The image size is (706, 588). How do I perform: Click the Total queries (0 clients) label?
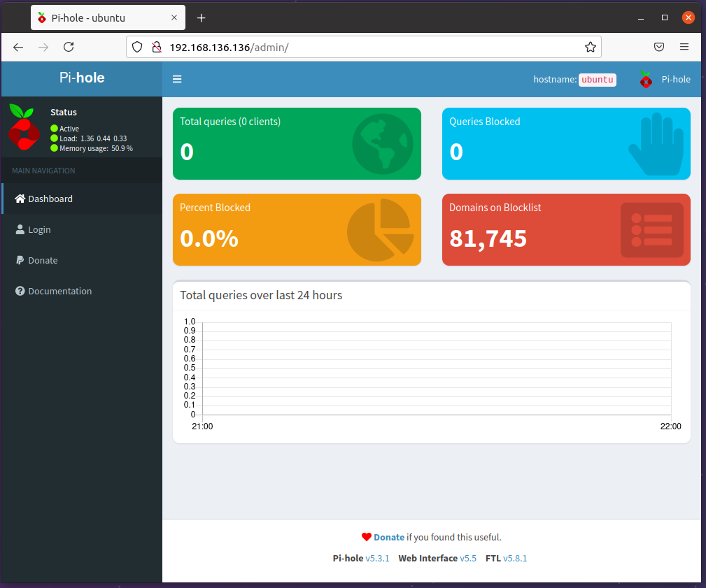(x=230, y=122)
